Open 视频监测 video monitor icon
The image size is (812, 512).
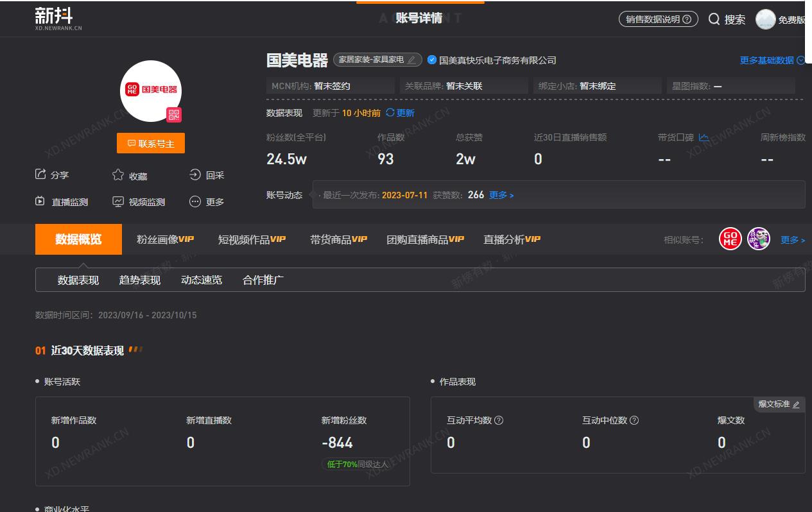[118, 201]
